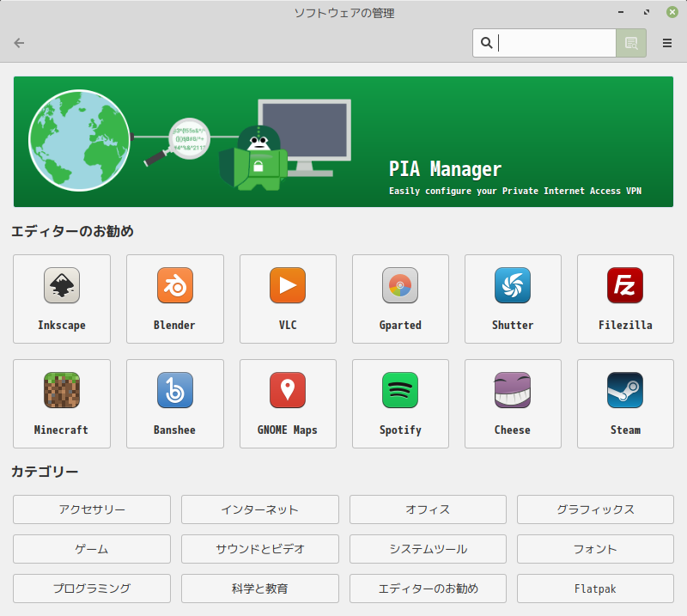Click the PIA Manager title text

(445, 169)
